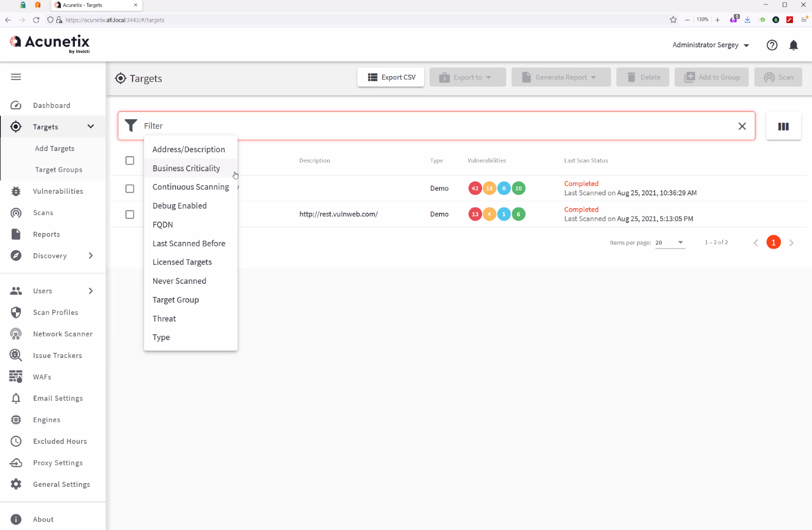Tick the select-all targets checkbox

130,160
